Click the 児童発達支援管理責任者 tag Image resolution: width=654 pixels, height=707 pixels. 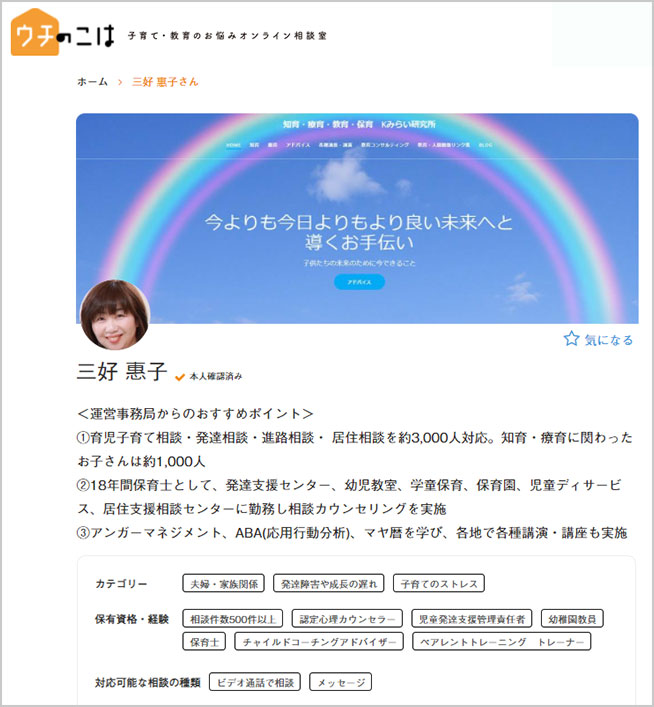tap(472, 619)
